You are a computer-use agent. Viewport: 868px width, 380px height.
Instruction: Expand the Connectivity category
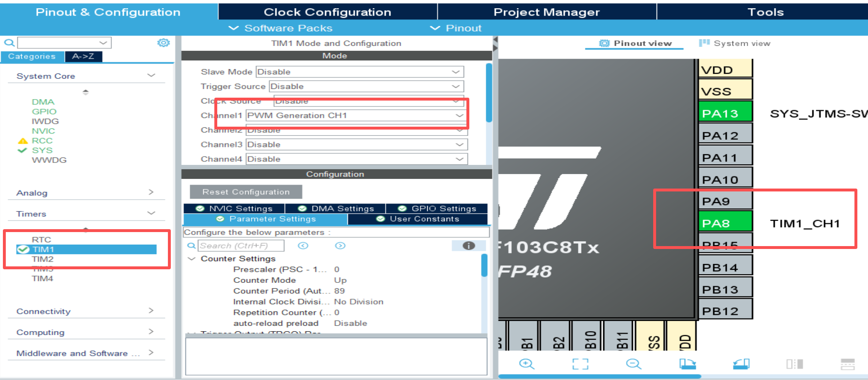[x=86, y=311]
